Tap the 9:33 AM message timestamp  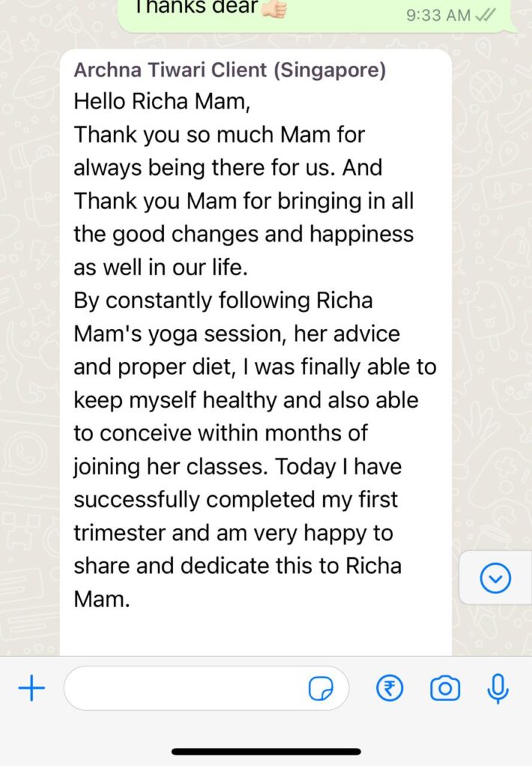pyautogui.click(x=438, y=15)
